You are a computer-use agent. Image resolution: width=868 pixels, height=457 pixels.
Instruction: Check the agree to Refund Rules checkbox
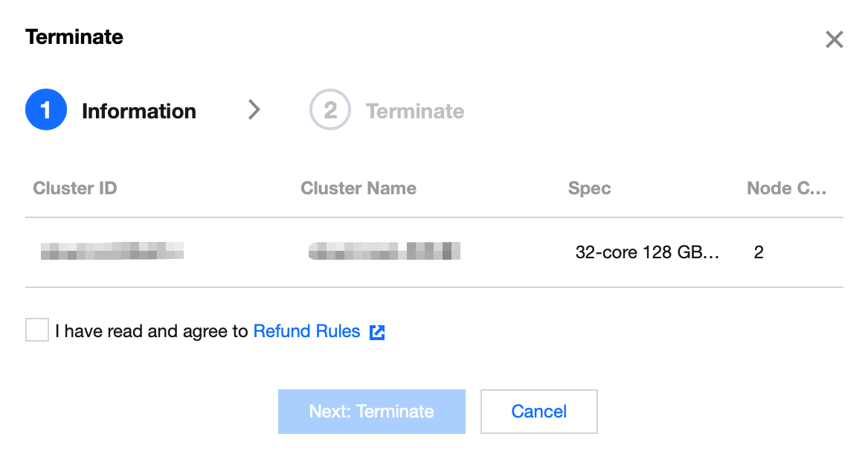tap(37, 330)
